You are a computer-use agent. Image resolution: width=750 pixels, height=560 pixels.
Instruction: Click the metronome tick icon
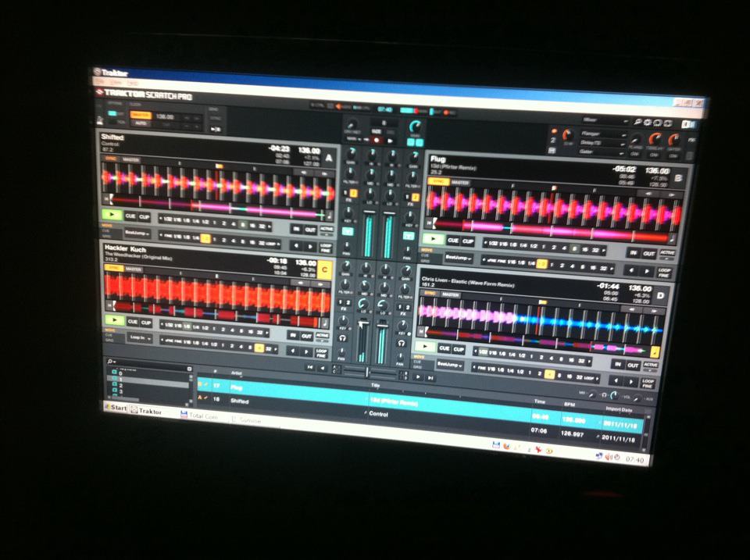point(101,120)
